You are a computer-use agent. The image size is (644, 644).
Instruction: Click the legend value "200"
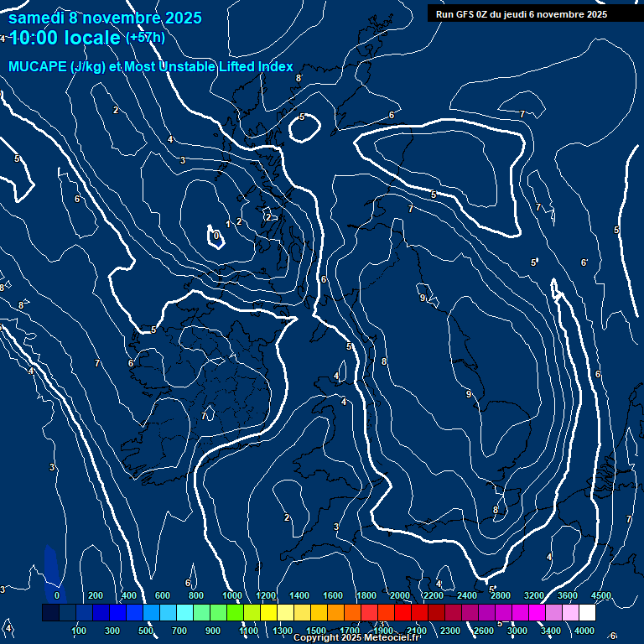96,595
